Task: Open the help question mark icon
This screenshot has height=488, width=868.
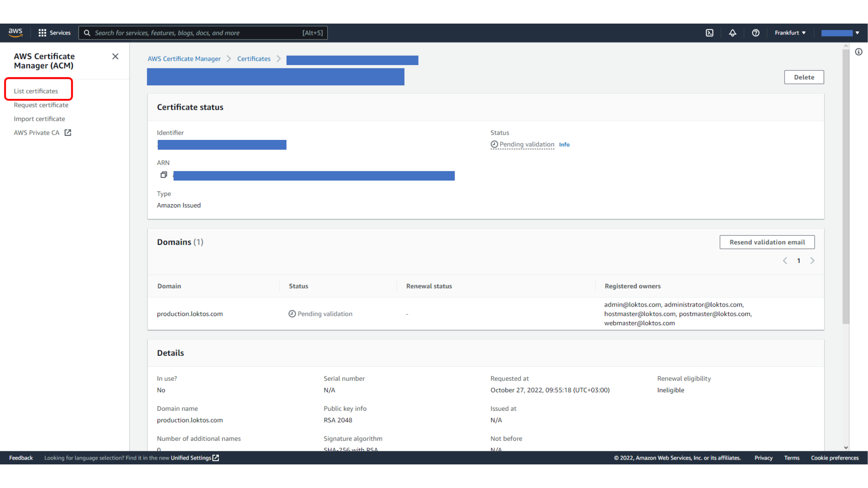Action: coord(756,33)
